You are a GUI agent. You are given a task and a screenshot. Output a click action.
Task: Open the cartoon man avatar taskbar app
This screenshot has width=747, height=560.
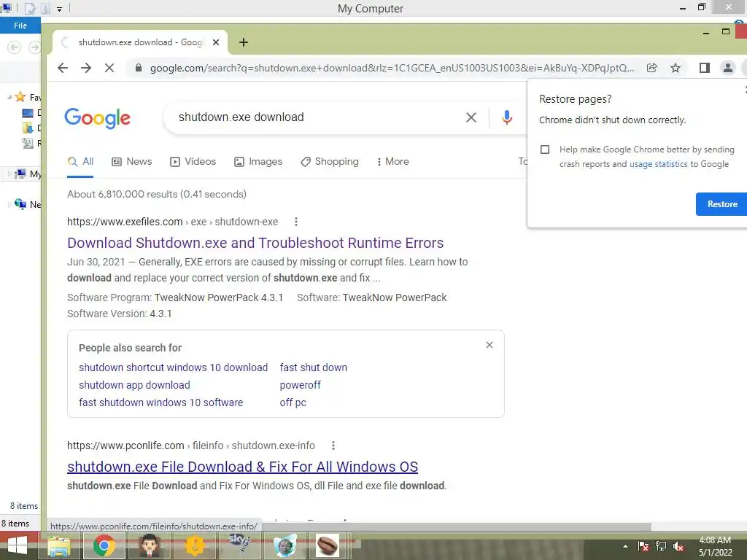pyautogui.click(x=150, y=545)
